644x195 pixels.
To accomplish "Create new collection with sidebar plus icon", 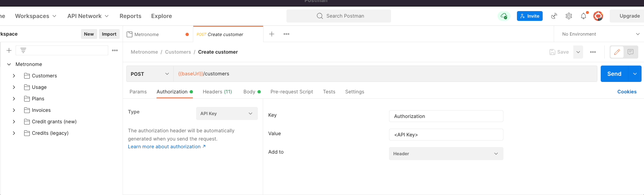I will click(9, 50).
